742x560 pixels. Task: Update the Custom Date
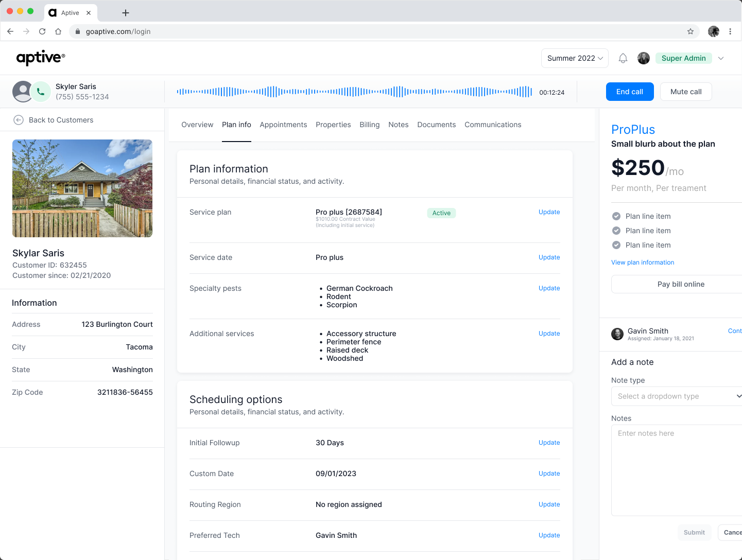549,474
